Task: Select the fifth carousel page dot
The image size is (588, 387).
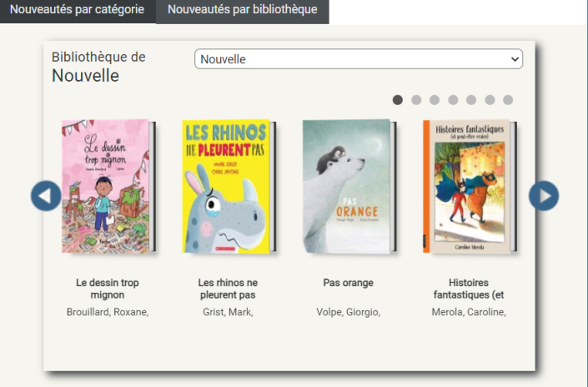Action: coord(471,100)
